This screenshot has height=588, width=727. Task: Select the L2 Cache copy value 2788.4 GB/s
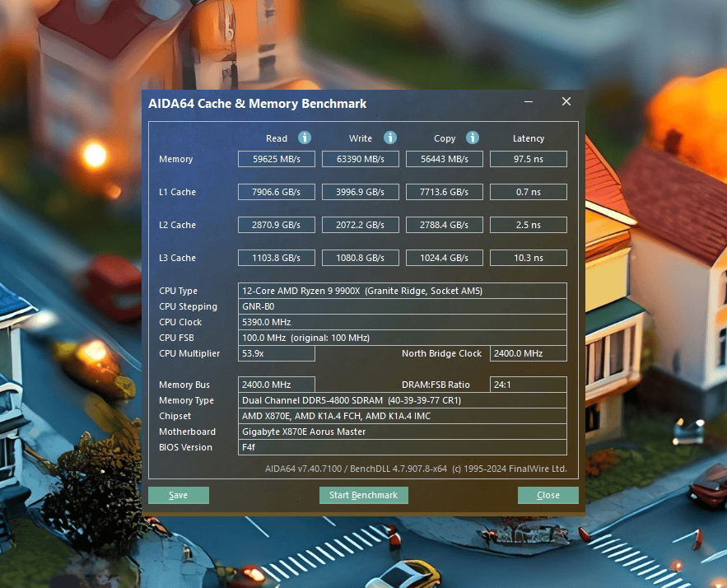click(x=444, y=225)
